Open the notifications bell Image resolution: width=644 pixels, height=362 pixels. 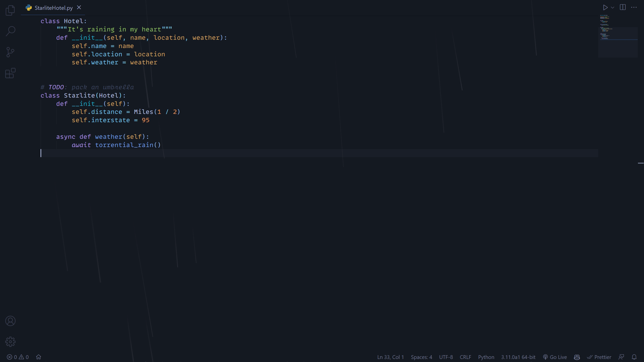634,357
